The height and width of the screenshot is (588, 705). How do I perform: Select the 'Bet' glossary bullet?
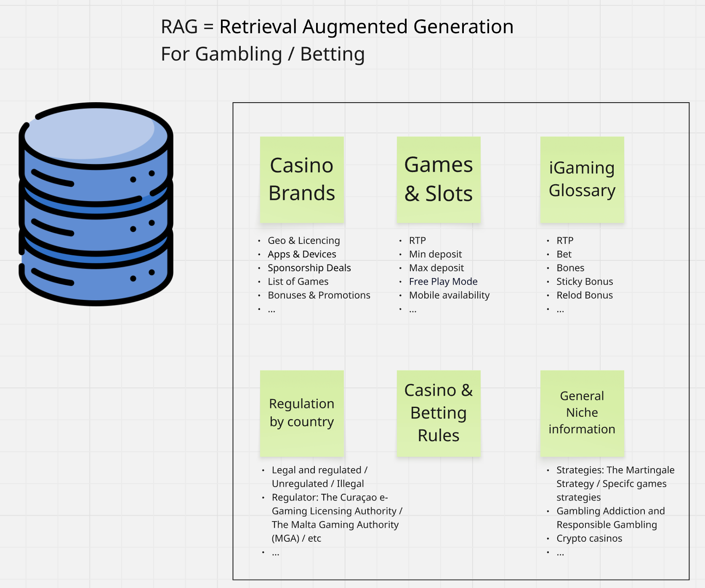tap(564, 254)
